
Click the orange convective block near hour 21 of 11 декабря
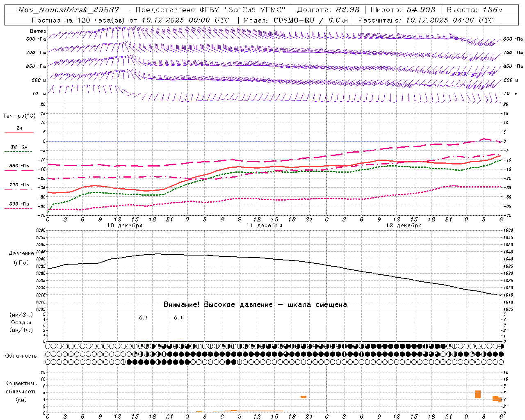(304, 397)
